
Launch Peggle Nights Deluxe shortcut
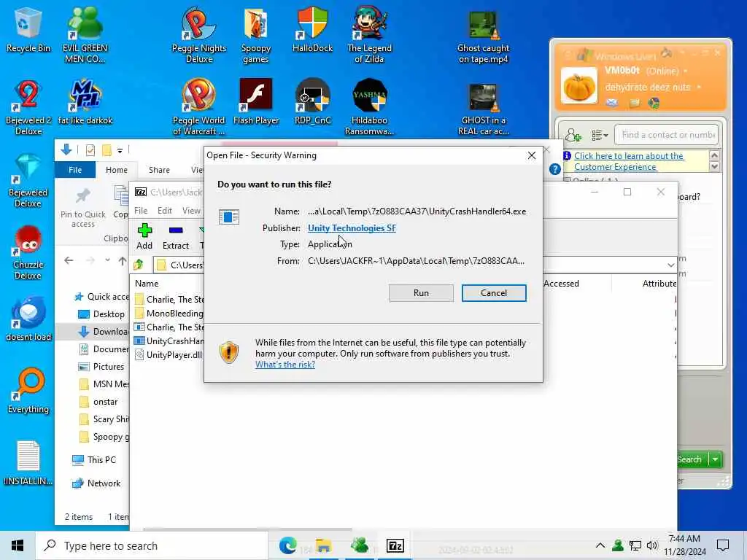[x=198, y=34]
